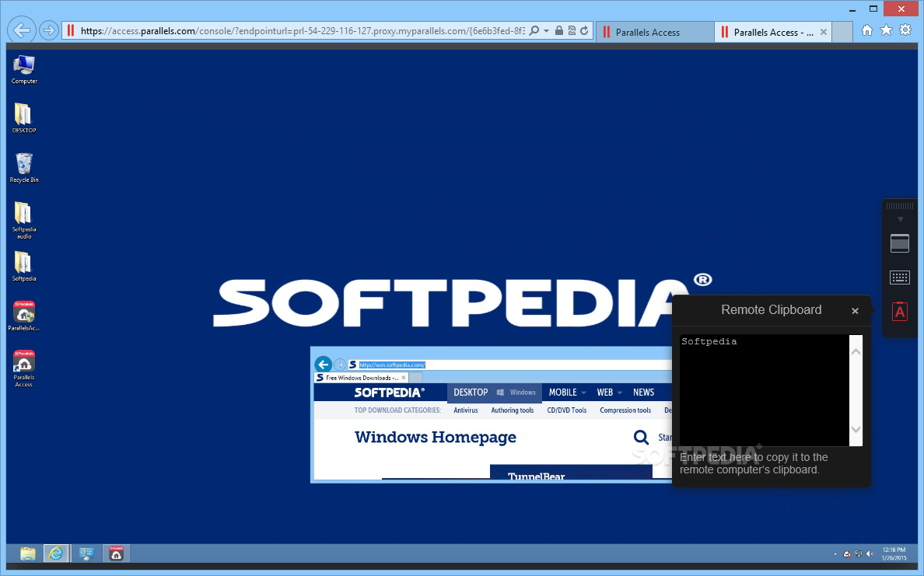Select the DESKTOP folder icon

[24, 118]
